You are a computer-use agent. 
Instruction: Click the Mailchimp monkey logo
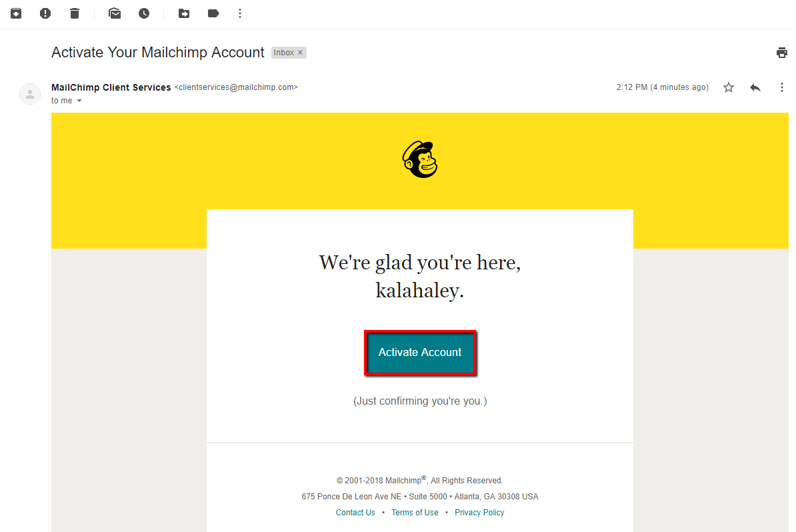[420, 160]
